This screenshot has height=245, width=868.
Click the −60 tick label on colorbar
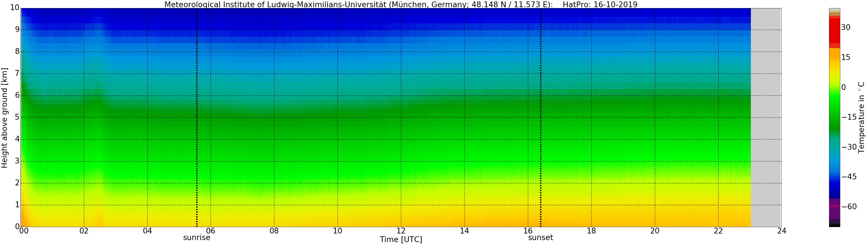click(849, 207)
